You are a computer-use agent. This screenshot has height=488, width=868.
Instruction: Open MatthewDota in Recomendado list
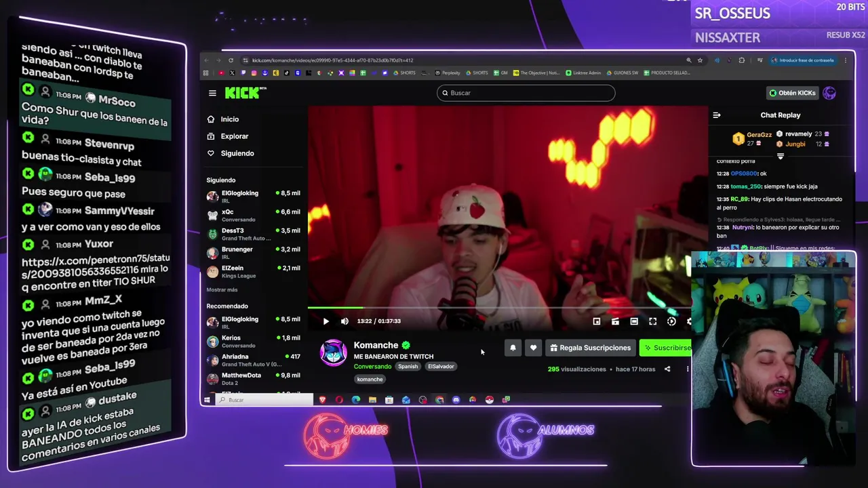point(254,378)
